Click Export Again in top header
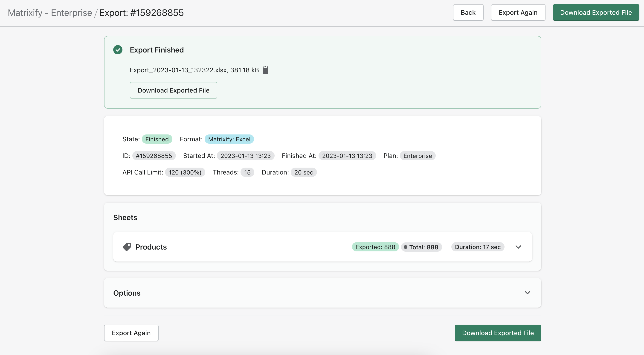 [518, 12]
